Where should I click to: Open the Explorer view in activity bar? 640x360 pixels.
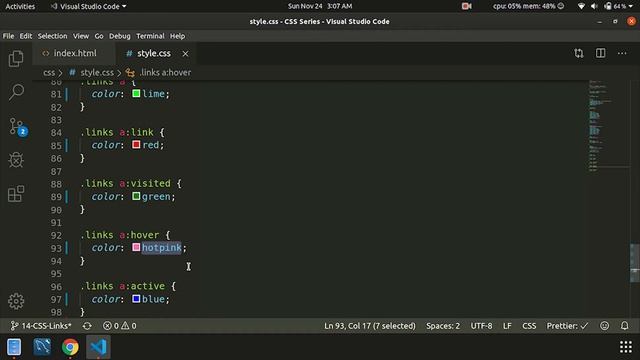tap(16, 59)
